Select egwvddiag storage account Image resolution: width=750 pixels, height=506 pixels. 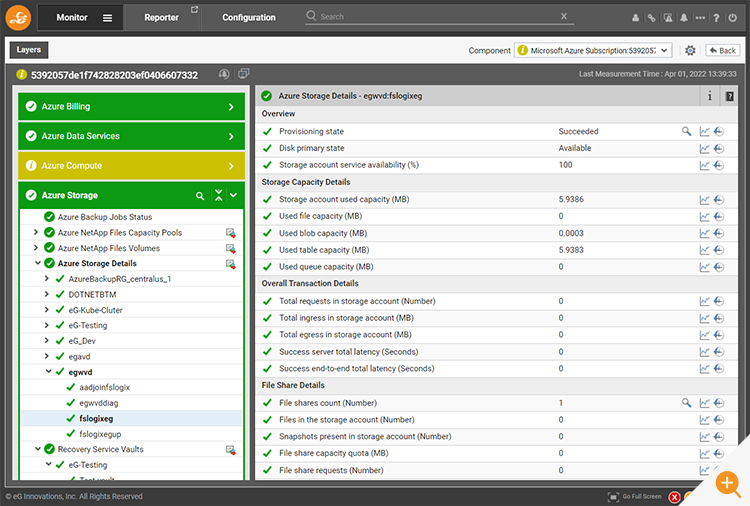pos(99,403)
